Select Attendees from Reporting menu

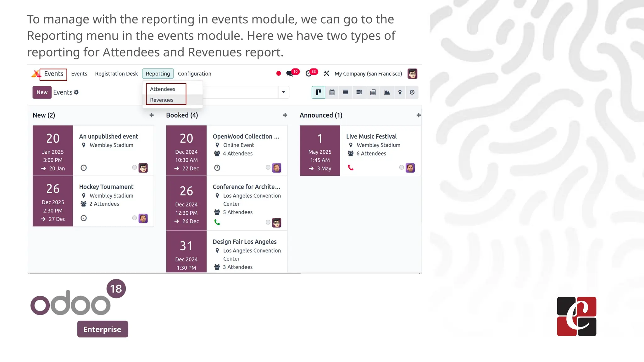163,89
